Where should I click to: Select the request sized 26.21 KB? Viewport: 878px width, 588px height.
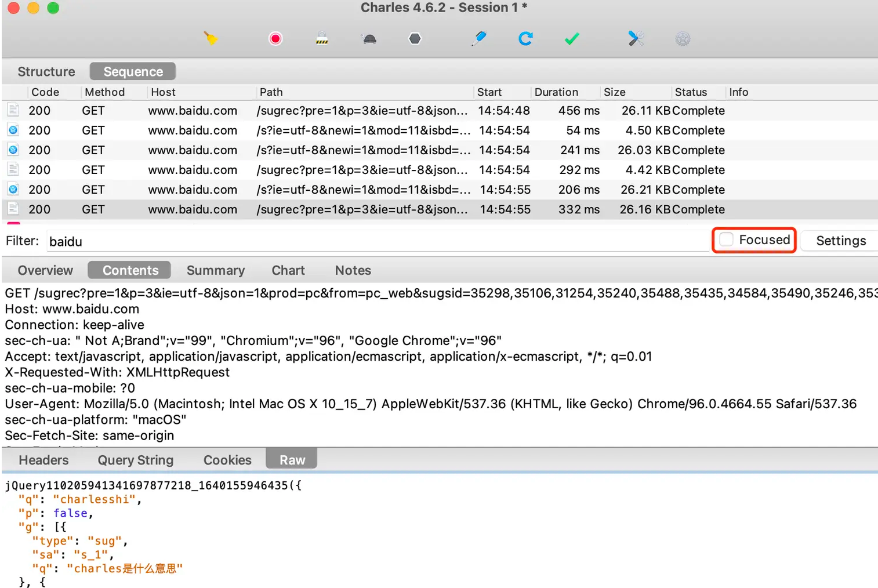tap(440, 189)
